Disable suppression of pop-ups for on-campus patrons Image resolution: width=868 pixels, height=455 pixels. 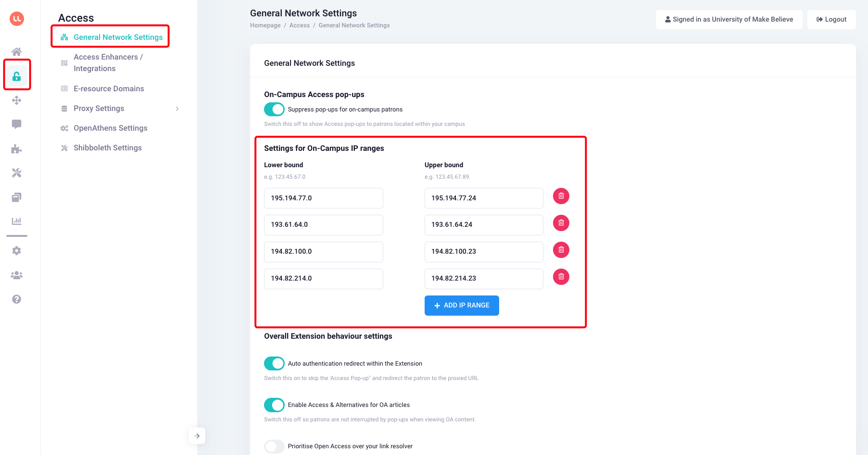274,109
